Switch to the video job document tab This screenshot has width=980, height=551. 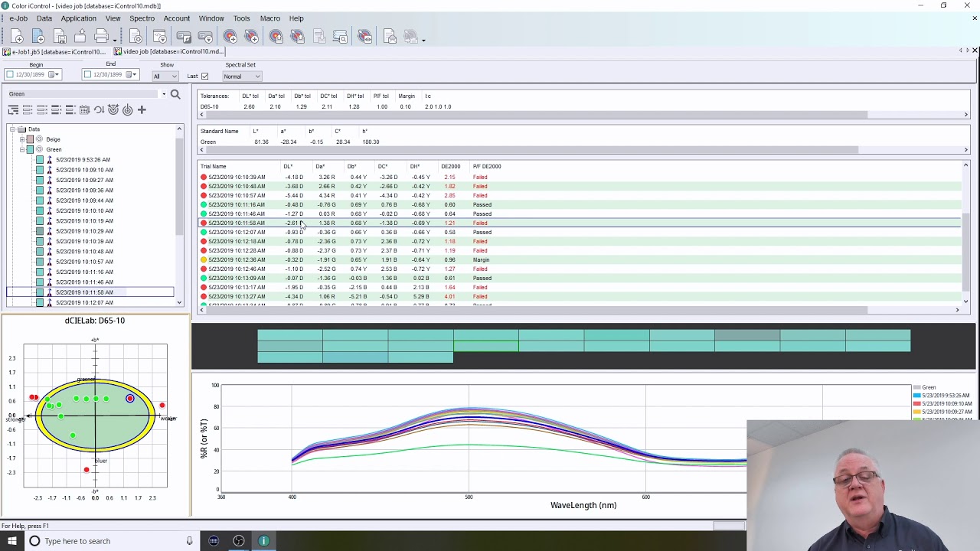click(x=168, y=51)
